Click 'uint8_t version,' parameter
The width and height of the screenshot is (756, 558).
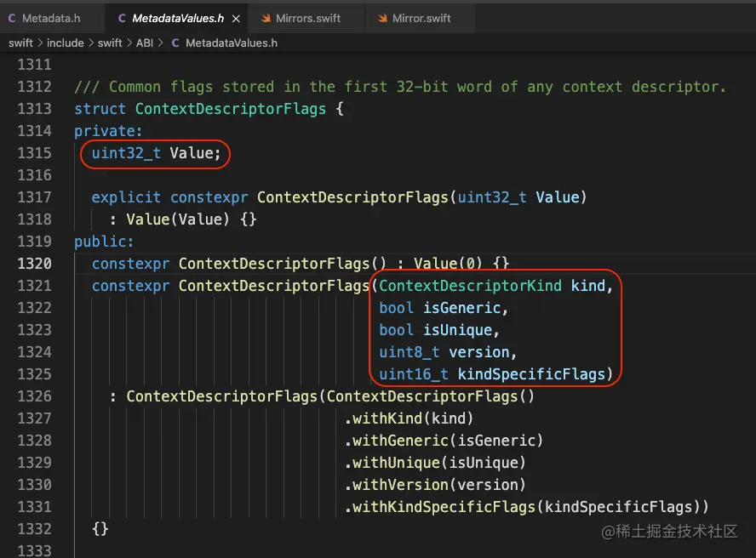point(448,352)
